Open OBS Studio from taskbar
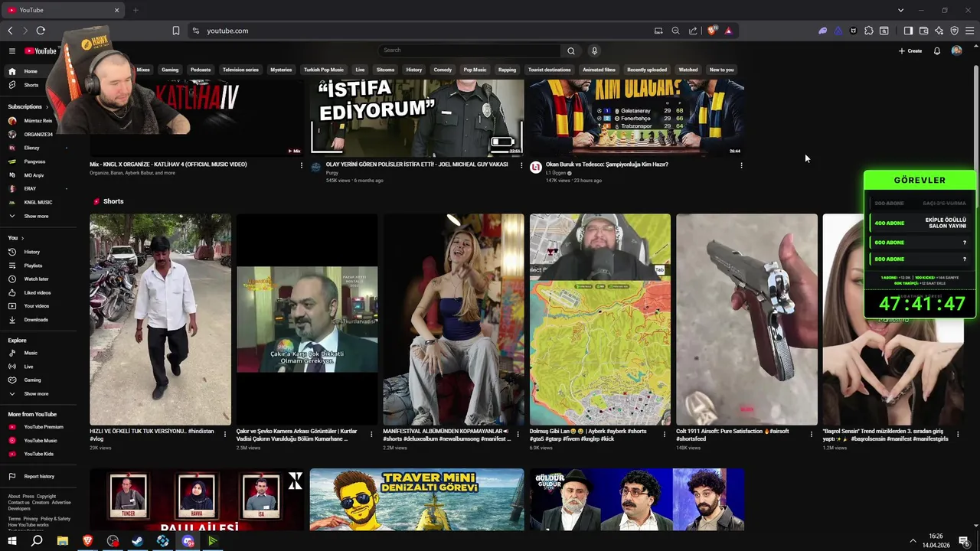The height and width of the screenshot is (551, 980). point(113,541)
